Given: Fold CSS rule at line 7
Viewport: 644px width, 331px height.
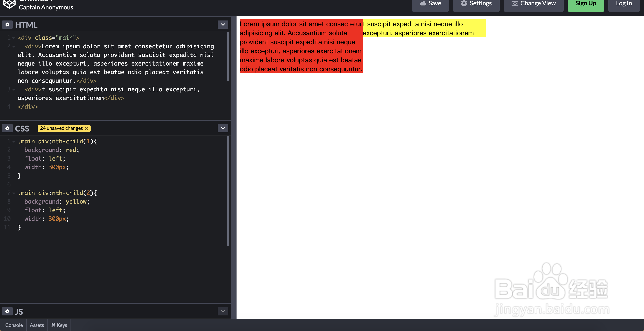Looking at the screenshot, I should (14, 193).
